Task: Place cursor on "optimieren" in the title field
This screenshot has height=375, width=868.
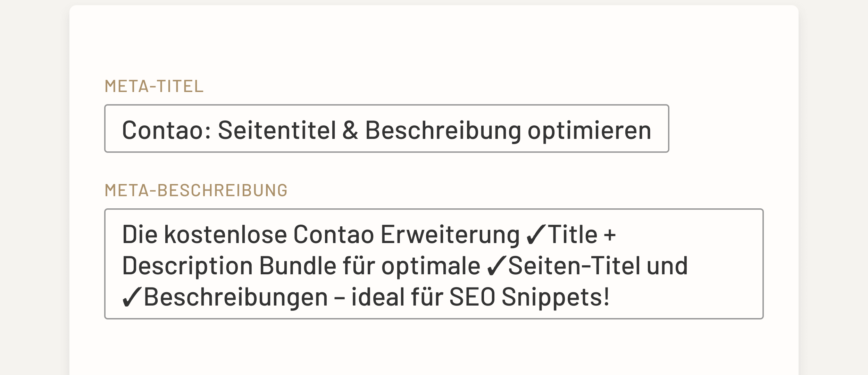Action: 589,131
